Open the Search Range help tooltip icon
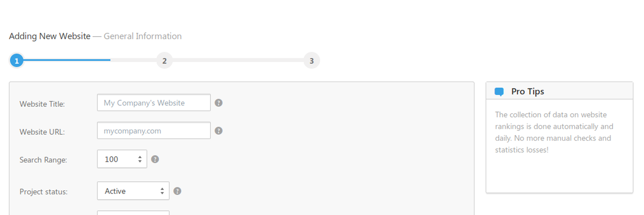The width and height of the screenshot is (644, 215). [x=155, y=159]
